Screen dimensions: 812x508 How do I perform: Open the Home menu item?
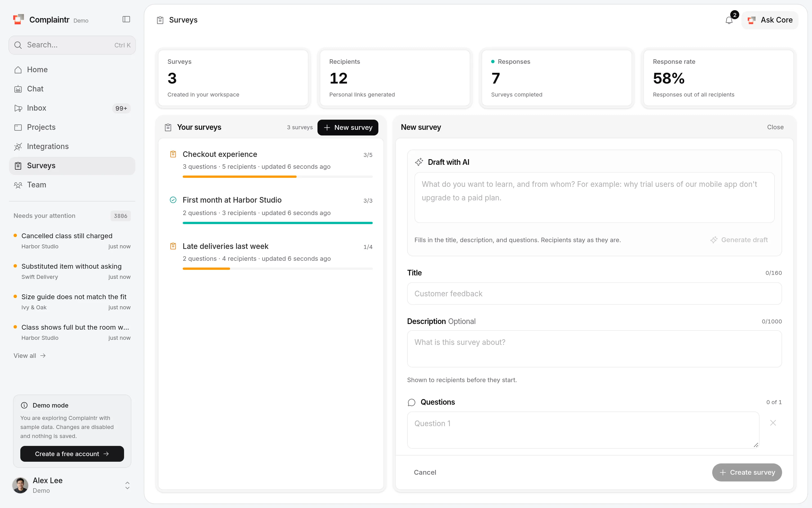click(72, 70)
